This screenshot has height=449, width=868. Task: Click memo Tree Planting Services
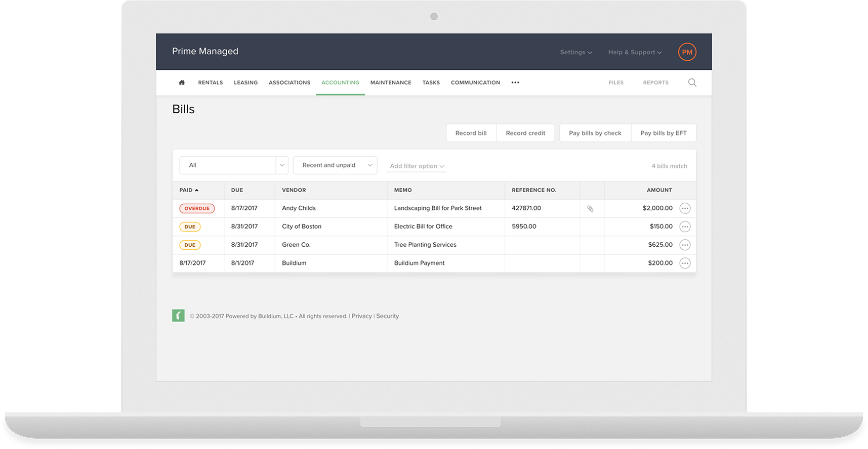pyautogui.click(x=425, y=245)
